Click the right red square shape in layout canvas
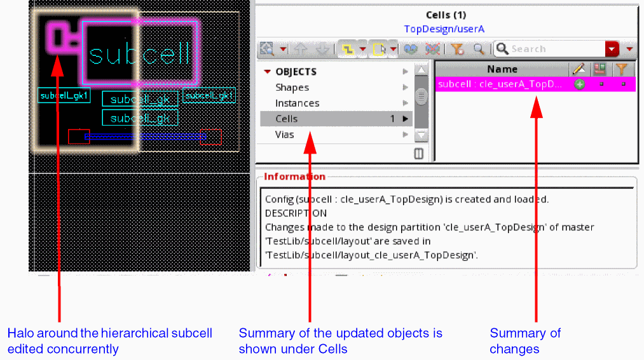644x360 pixels. click(211, 137)
